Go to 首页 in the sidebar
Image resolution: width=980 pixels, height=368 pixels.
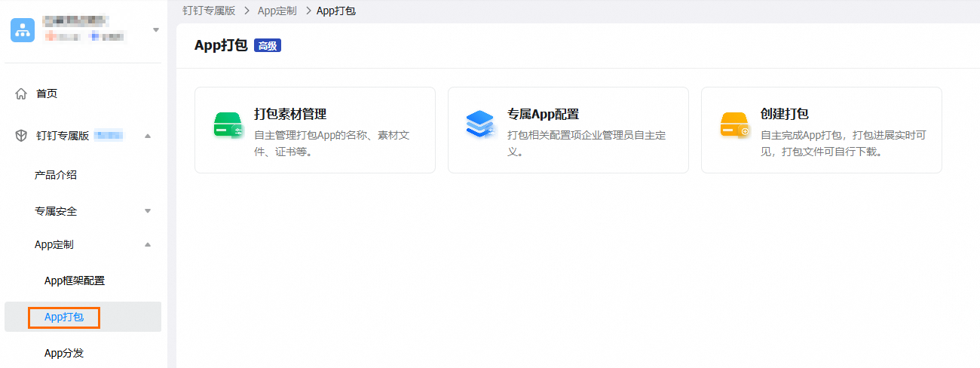(47, 94)
